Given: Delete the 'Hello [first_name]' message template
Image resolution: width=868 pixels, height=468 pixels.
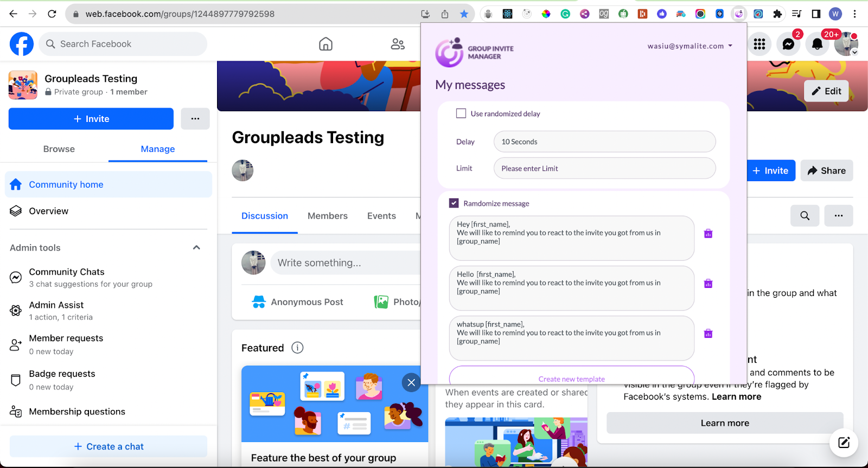Looking at the screenshot, I should [708, 284].
